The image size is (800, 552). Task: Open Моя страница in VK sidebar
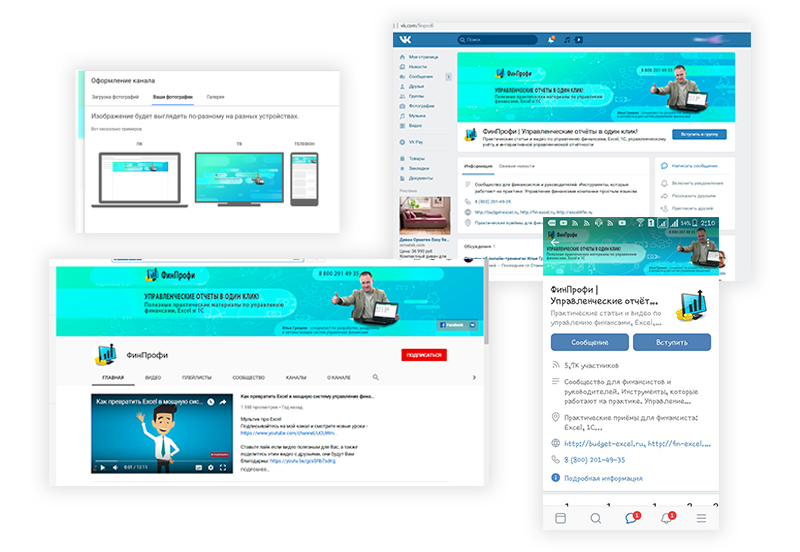tap(419, 57)
